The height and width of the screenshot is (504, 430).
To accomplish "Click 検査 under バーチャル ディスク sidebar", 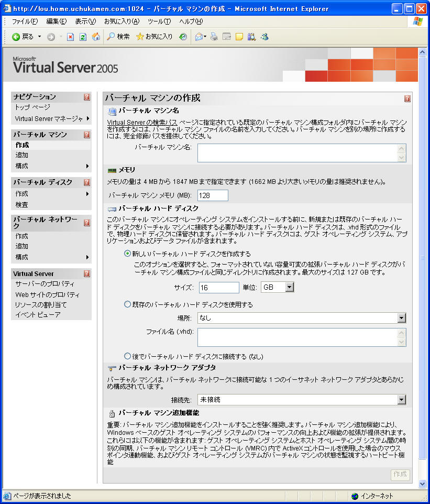I will [22, 205].
